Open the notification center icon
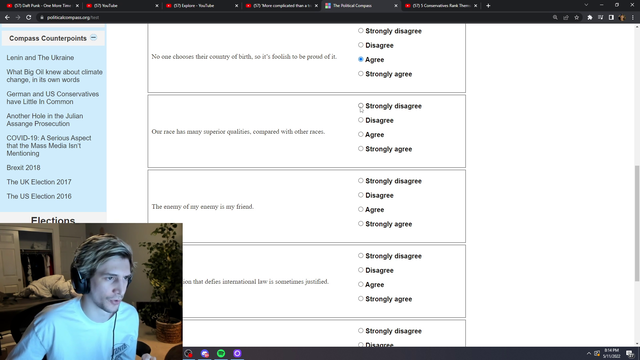 point(630,353)
